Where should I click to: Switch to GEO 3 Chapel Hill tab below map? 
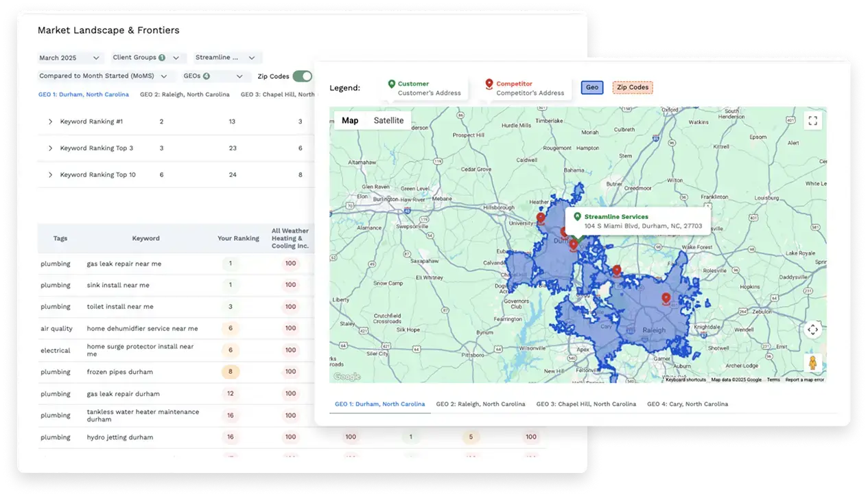(x=586, y=404)
